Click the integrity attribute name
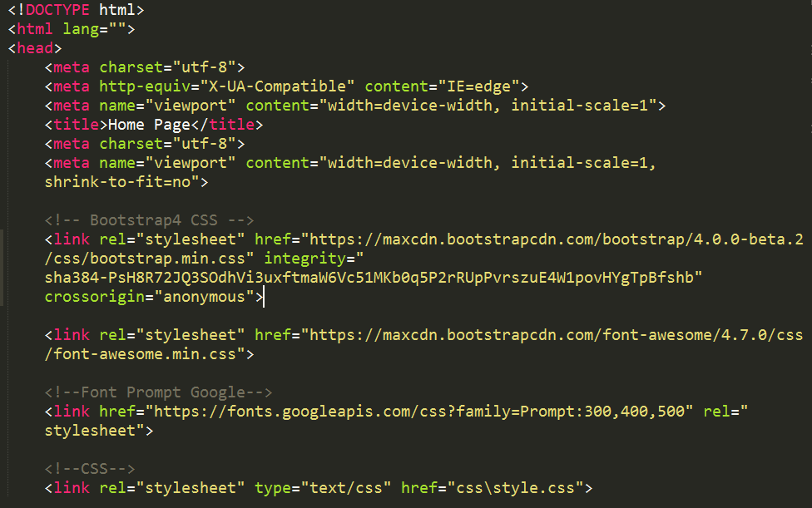This screenshot has height=508, width=812. tap(305, 259)
